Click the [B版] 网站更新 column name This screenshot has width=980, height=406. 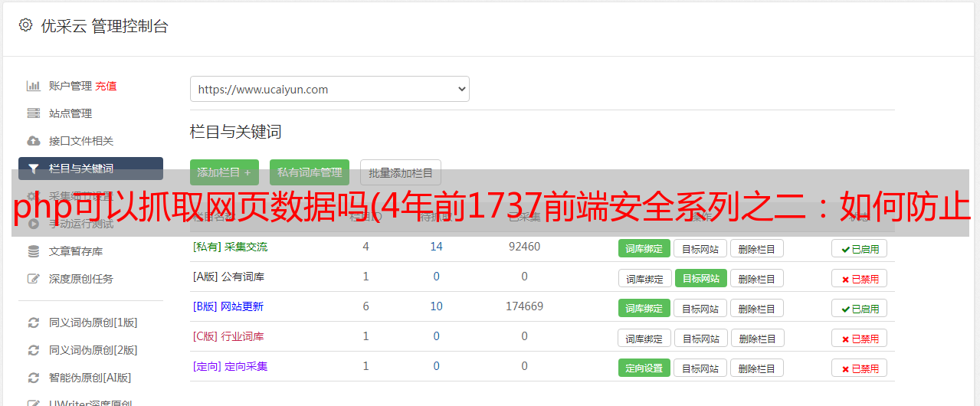point(228,306)
